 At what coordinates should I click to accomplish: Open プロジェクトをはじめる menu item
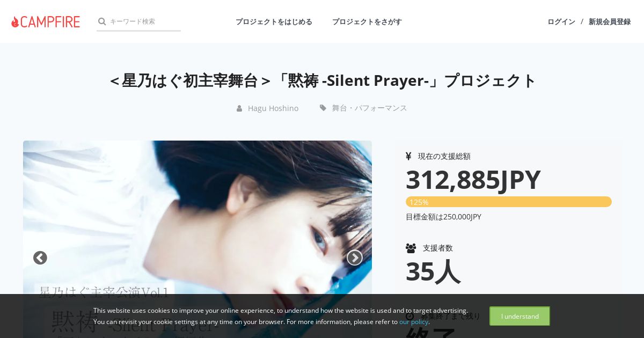click(x=274, y=21)
